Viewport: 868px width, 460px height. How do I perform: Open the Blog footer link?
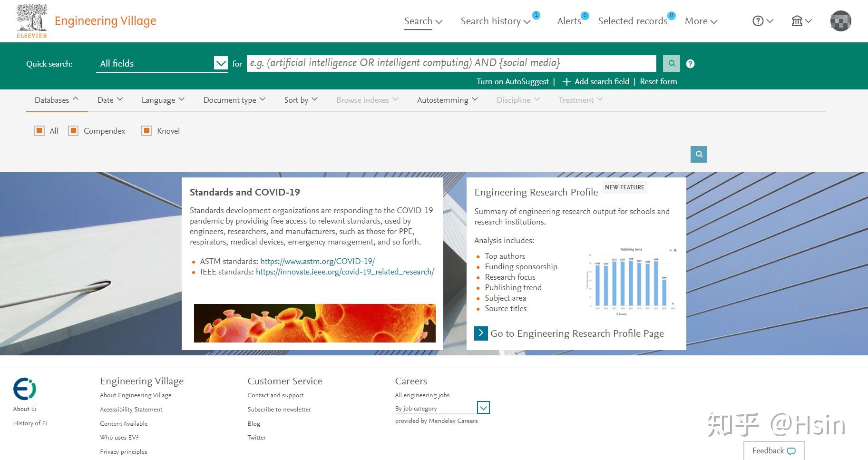click(254, 424)
